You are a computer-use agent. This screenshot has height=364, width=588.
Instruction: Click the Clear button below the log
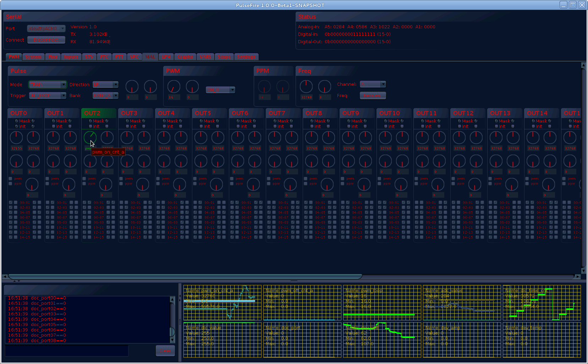pos(165,351)
